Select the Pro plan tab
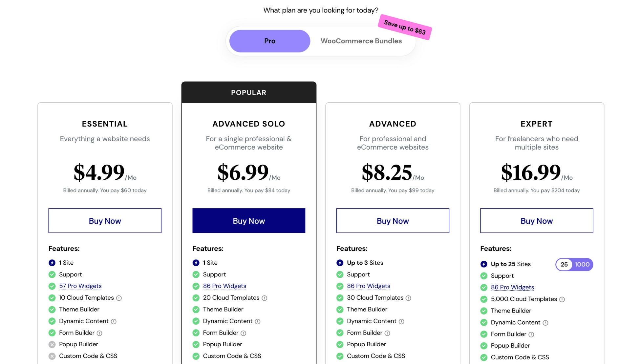The width and height of the screenshot is (640, 364). (x=269, y=41)
